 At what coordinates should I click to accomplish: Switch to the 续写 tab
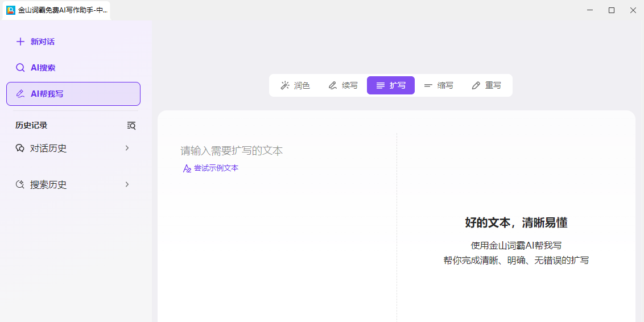coord(343,85)
